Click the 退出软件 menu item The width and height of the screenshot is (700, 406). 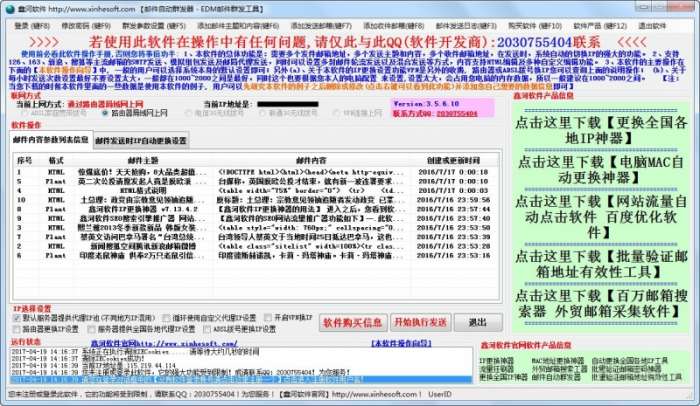coord(652,26)
